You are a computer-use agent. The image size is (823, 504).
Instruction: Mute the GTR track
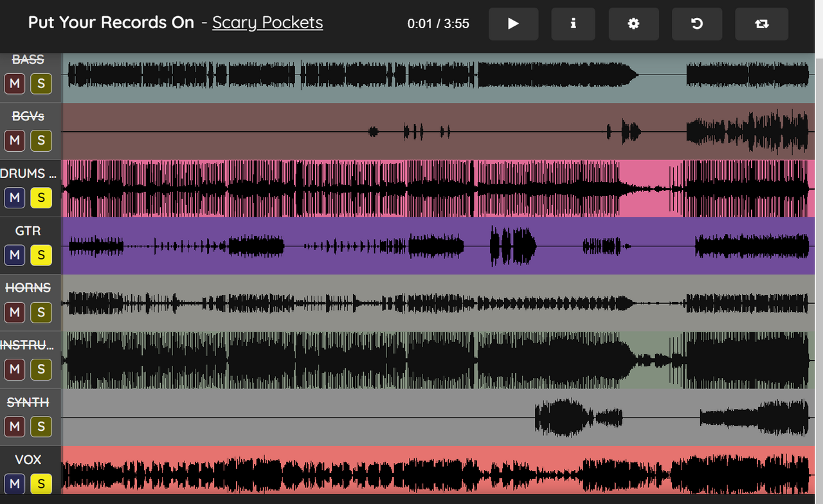point(15,255)
